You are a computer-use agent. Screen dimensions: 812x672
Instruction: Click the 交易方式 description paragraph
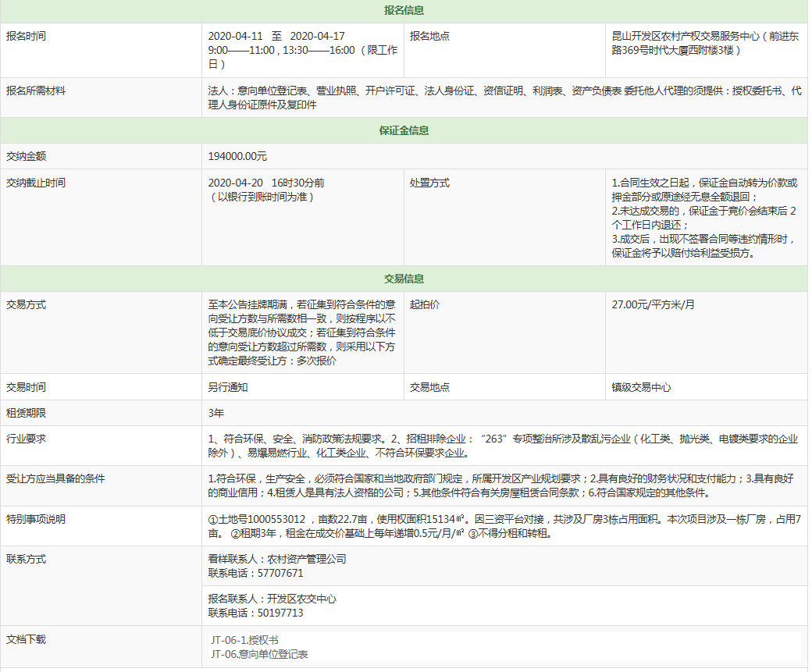[x=301, y=332]
